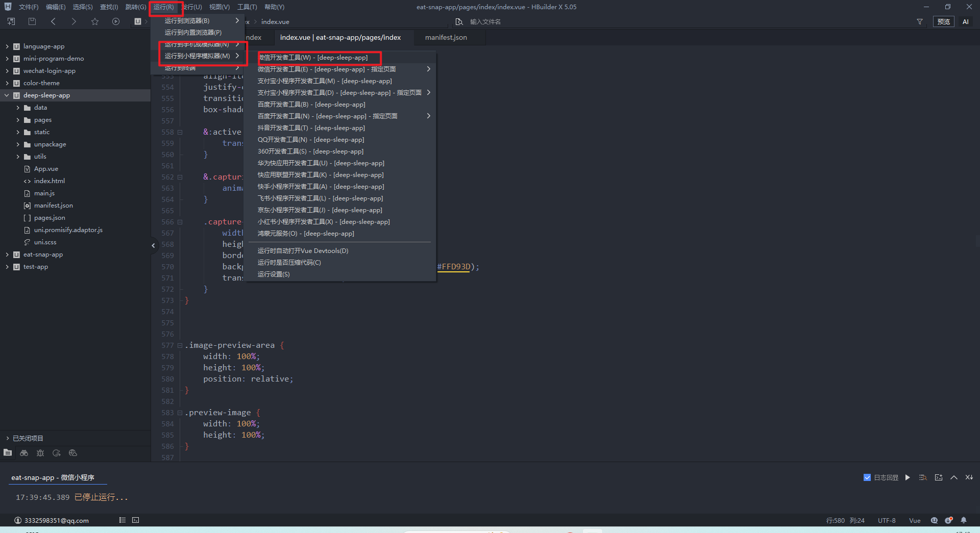
Task: Click the file search icon beside filename input
Action: (459, 21)
